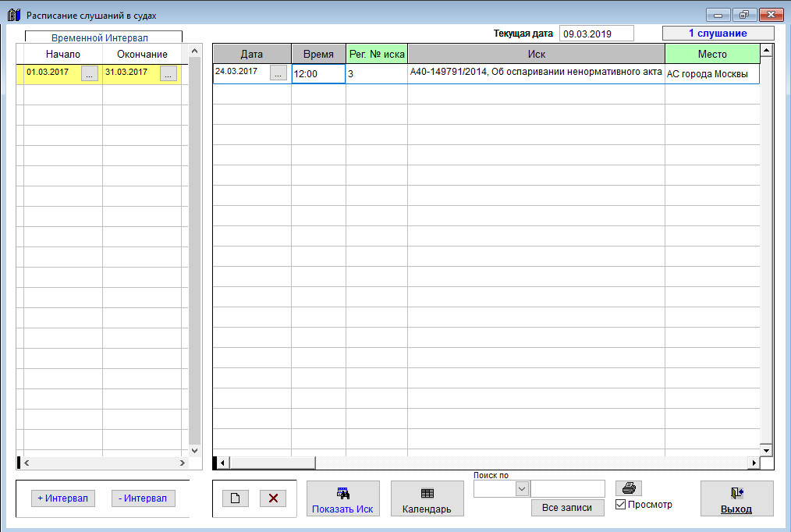Expand the Поиск по dropdown
Viewport: 791px width, 532px height.
pos(522,488)
